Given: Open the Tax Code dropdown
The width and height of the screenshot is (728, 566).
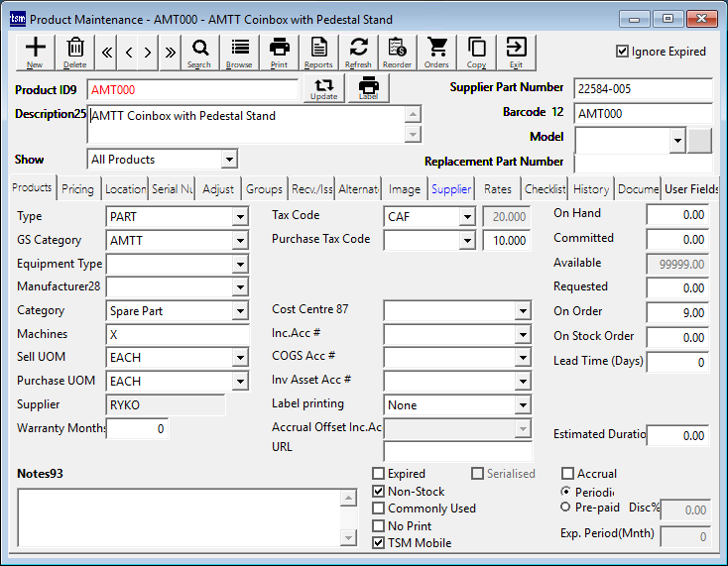Looking at the screenshot, I should click(466, 217).
